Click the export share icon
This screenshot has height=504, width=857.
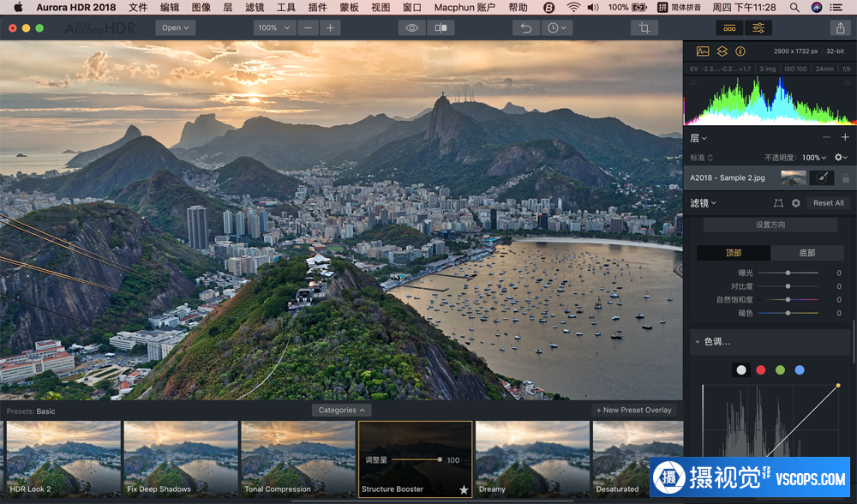click(840, 28)
